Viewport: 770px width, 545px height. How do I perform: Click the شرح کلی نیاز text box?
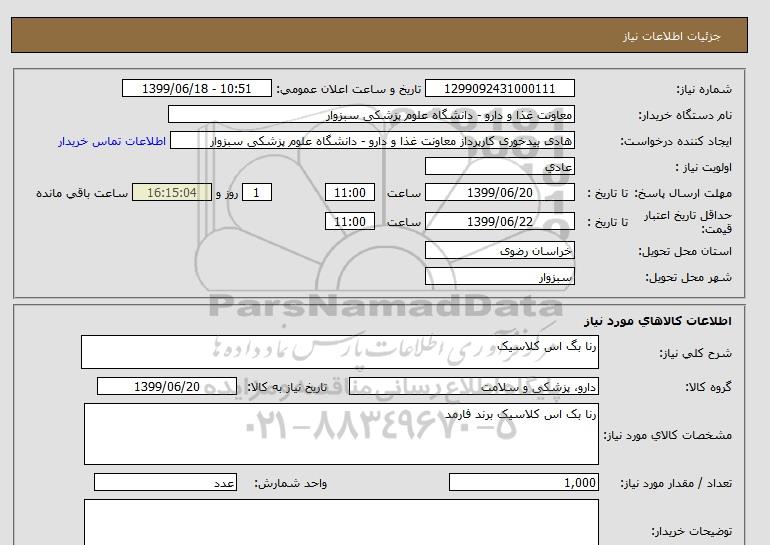pyautogui.click(x=340, y=352)
